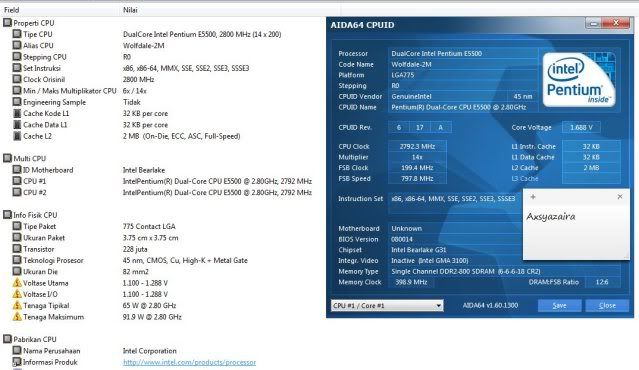Click the Ukuran Paket row icon
This screenshot has height=370, width=639.
click(x=17, y=238)
